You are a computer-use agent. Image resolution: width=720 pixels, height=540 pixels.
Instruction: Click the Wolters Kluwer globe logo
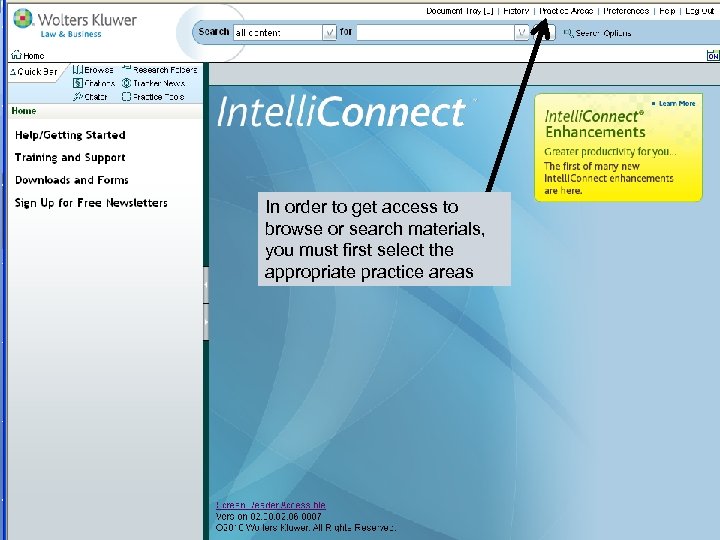pyautogui.click(x=23, y=18)
